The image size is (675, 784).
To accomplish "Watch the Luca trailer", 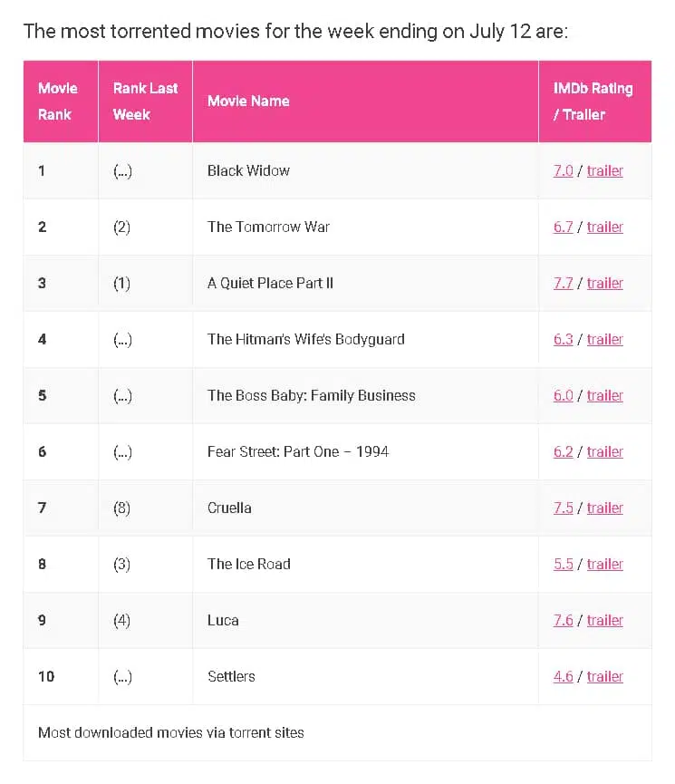I will point(605,621).
